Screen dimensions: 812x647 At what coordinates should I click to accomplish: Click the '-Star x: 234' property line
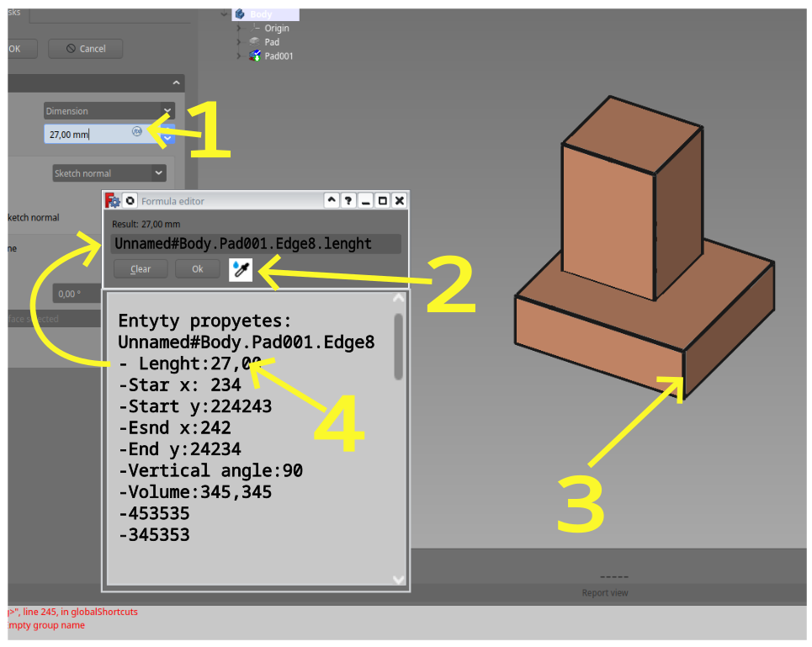[x=180, y=385]
